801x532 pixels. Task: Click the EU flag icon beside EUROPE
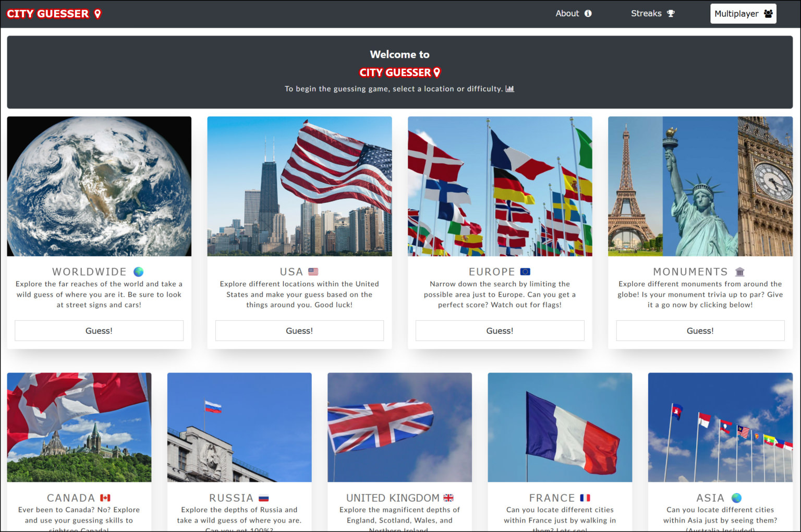[525, 271]
